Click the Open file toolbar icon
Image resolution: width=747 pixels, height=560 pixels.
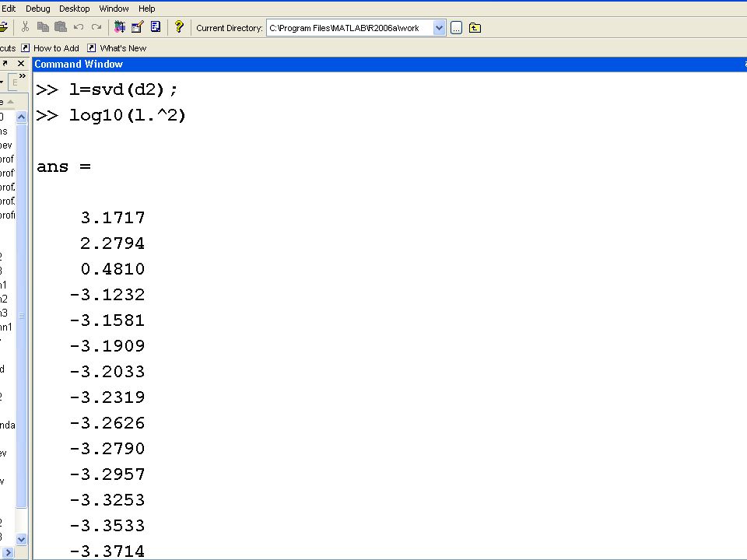click(x=3, y=27)
